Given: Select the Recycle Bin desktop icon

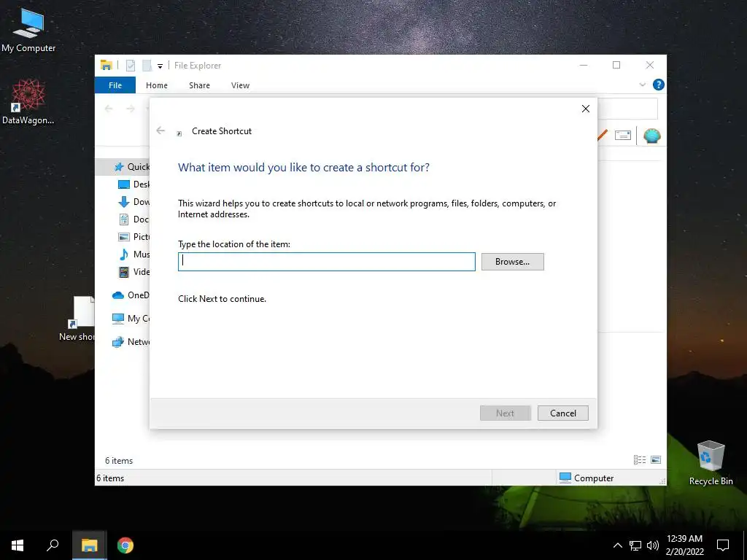Looking at the screenshot, I should click(x=711, y=463).
